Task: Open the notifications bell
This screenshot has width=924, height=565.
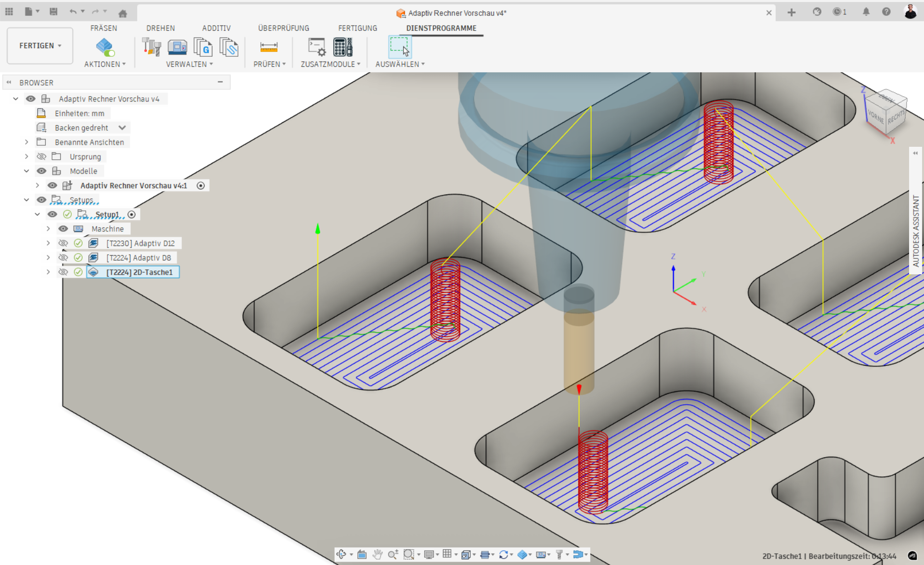Action: 866,12
